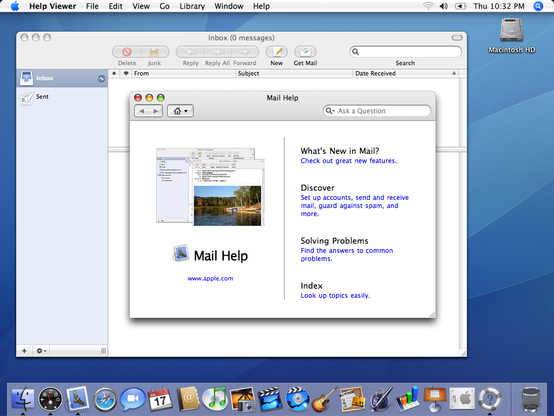This screenshot has height=416, width=554.
Task: Click the Spotlight icon in menu bar
Action: click(538, 6)
